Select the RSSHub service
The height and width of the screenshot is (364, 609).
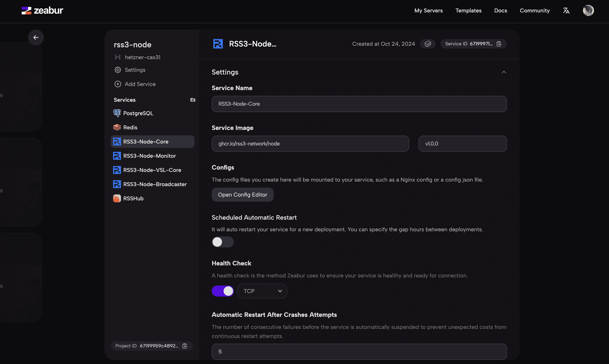152,198
